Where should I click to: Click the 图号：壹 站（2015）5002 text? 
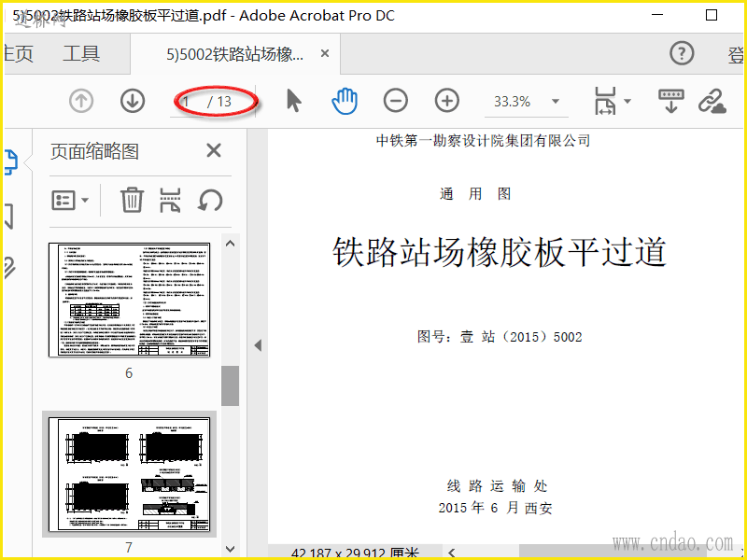point(500,337)
